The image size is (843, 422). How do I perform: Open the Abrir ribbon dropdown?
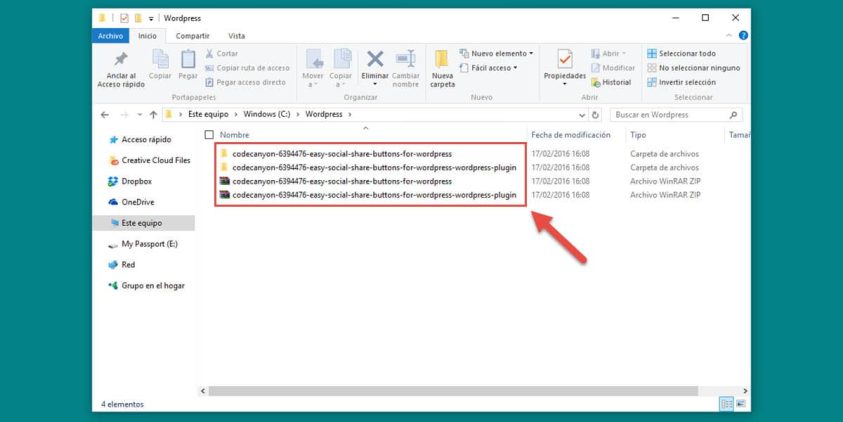pos(608,54)
